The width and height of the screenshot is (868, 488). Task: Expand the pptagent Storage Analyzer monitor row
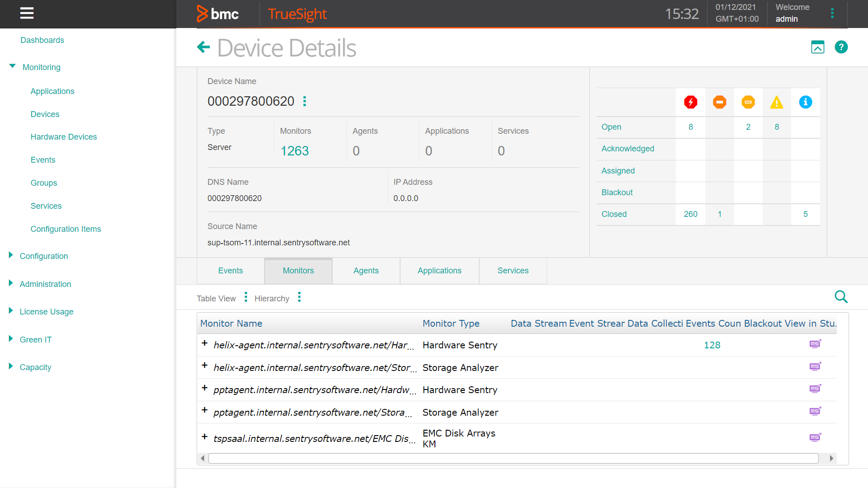(205, 410)
